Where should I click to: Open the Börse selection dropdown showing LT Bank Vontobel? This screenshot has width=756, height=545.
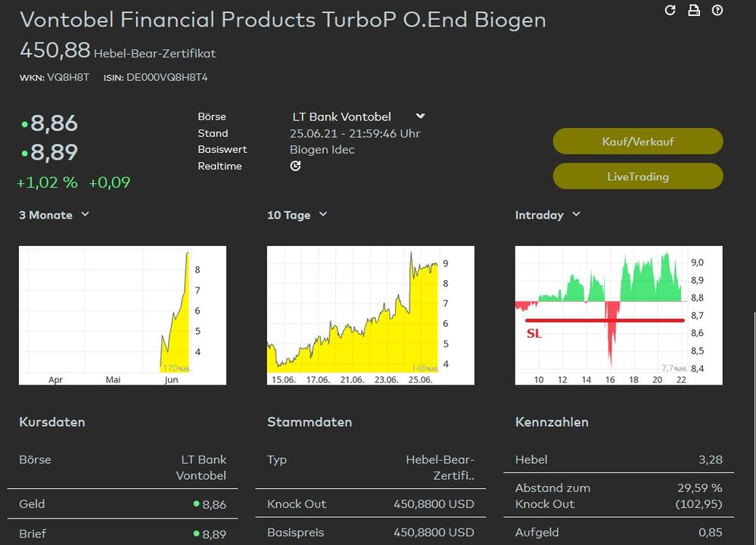click(x=420, y=116)
